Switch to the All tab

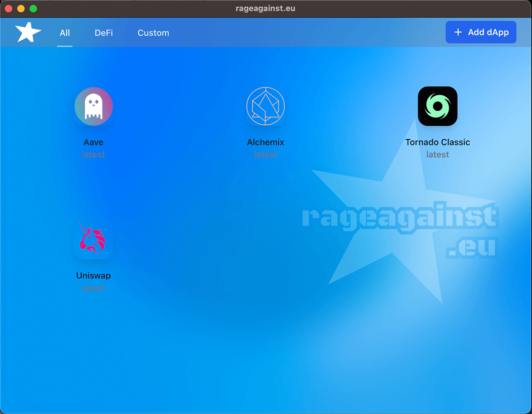coord(65,33)
